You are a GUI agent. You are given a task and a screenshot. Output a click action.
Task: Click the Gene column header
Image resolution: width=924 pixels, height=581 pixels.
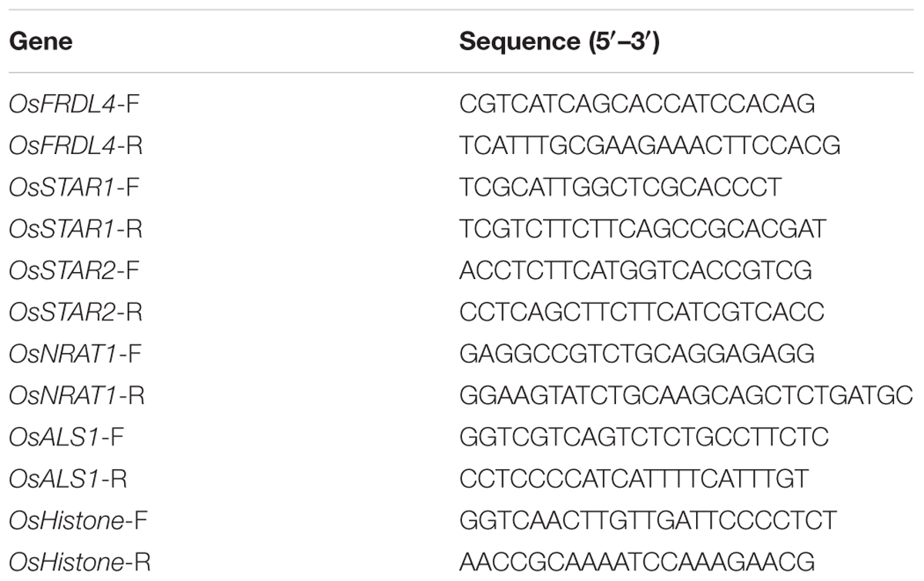tap(40, 42)
